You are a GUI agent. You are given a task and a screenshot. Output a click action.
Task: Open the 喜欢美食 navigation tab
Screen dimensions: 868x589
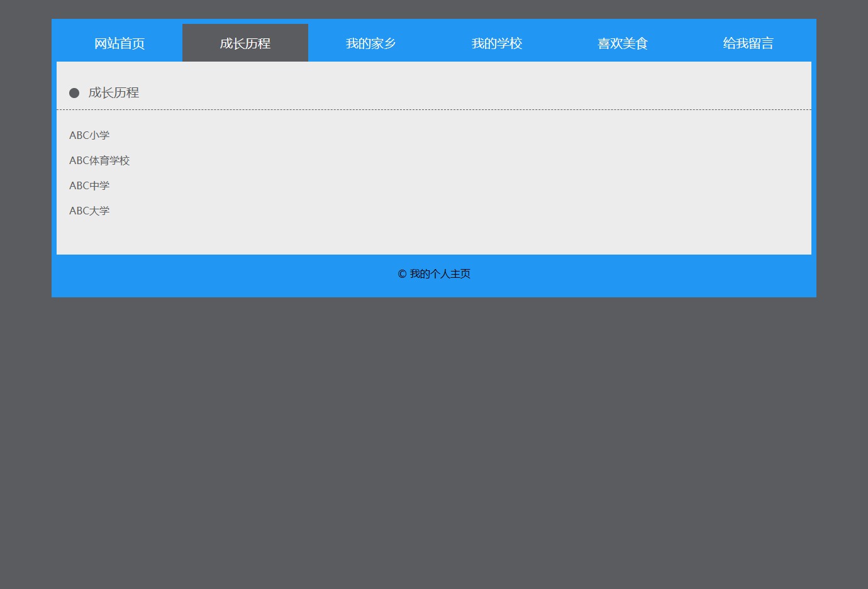click(623, 43)
